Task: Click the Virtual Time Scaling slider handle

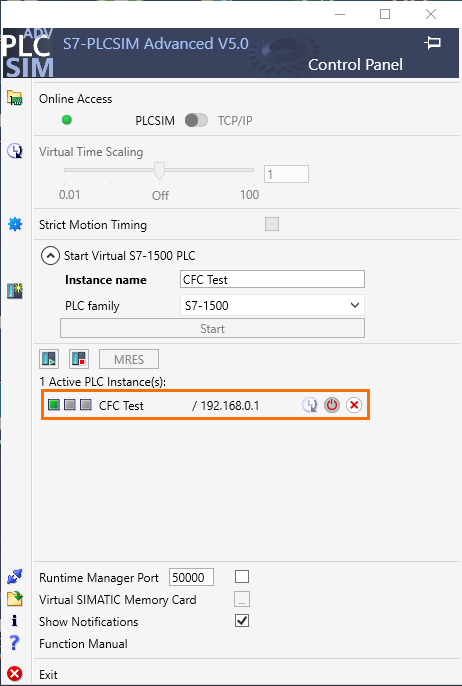Action: 160,171
